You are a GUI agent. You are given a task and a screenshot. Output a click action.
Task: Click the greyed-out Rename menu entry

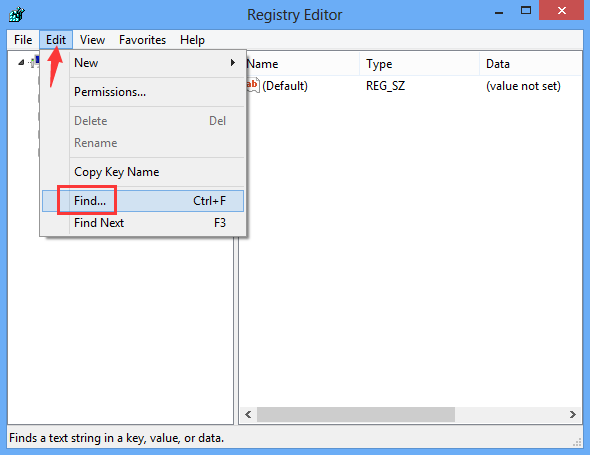(x=143, y=143)
